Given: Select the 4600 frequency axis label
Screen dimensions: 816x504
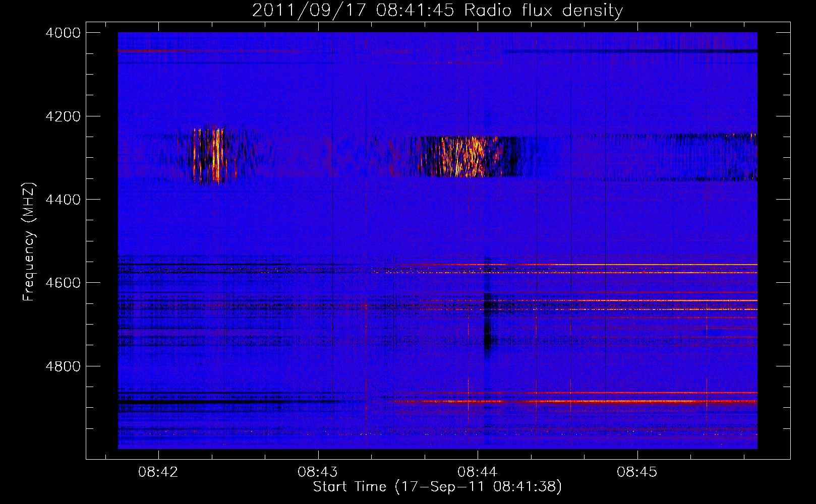Looking at the screenshot, I should (x=63, y=283).
